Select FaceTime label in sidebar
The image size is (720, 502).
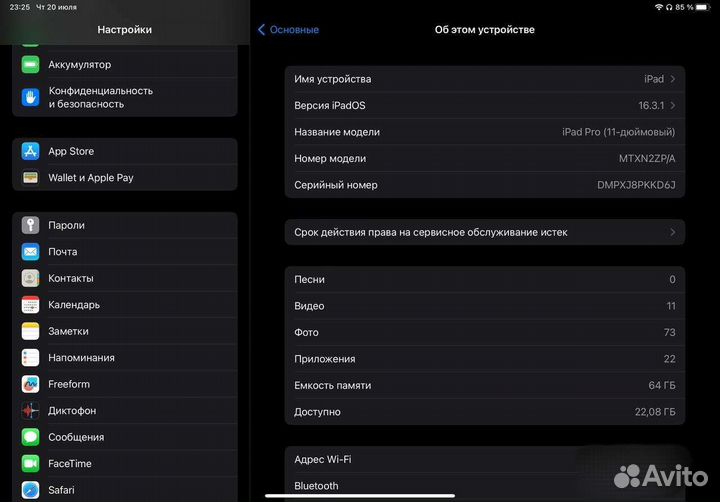(x=70, y=463)
